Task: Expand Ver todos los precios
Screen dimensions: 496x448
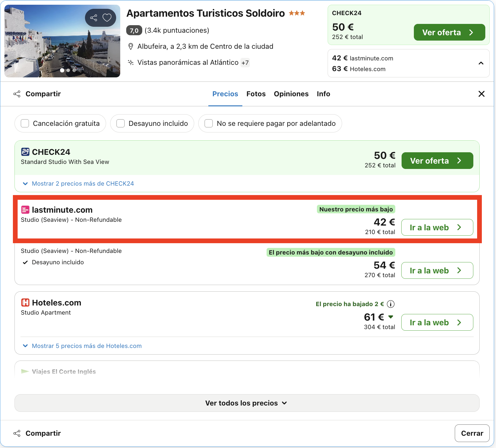Action: [247, 403]
